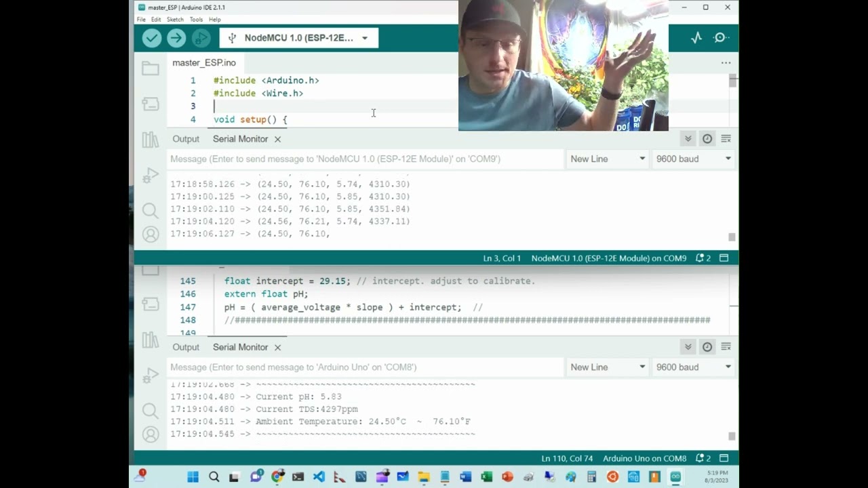Click the '#include <Wire.h>' code line
Viewport: 868px width, 488px height.
(x=258, y=94)
